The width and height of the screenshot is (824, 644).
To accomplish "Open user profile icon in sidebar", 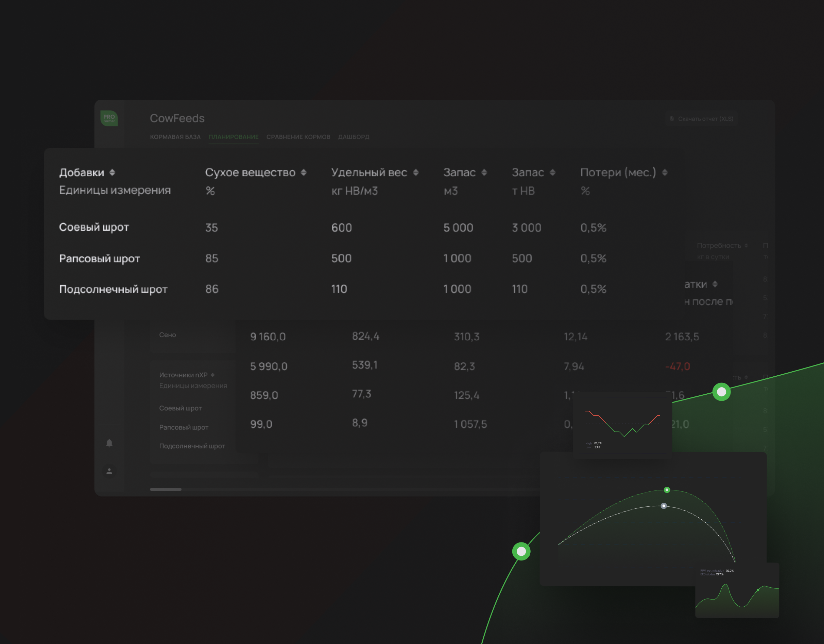I will tap(109, 471).
